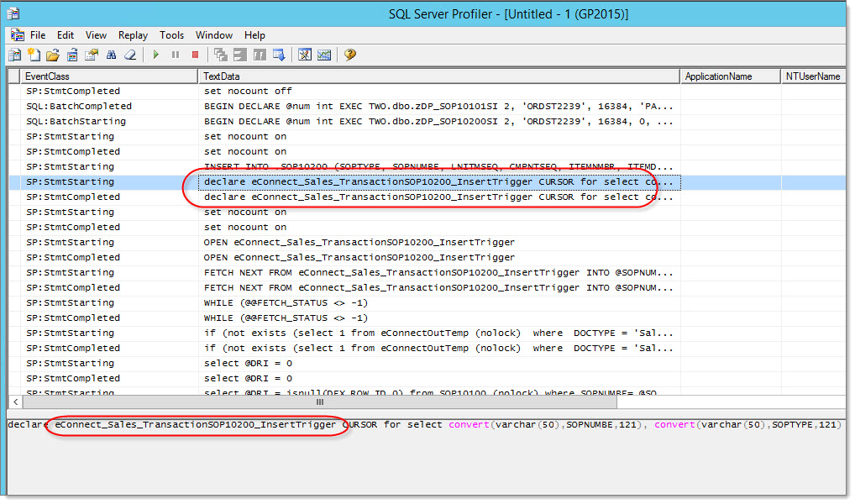Select FETCH NEXT text in SP:StmtCompleted row
The image size is (855, 504).
pyautogui.click(x=439, y=287)
